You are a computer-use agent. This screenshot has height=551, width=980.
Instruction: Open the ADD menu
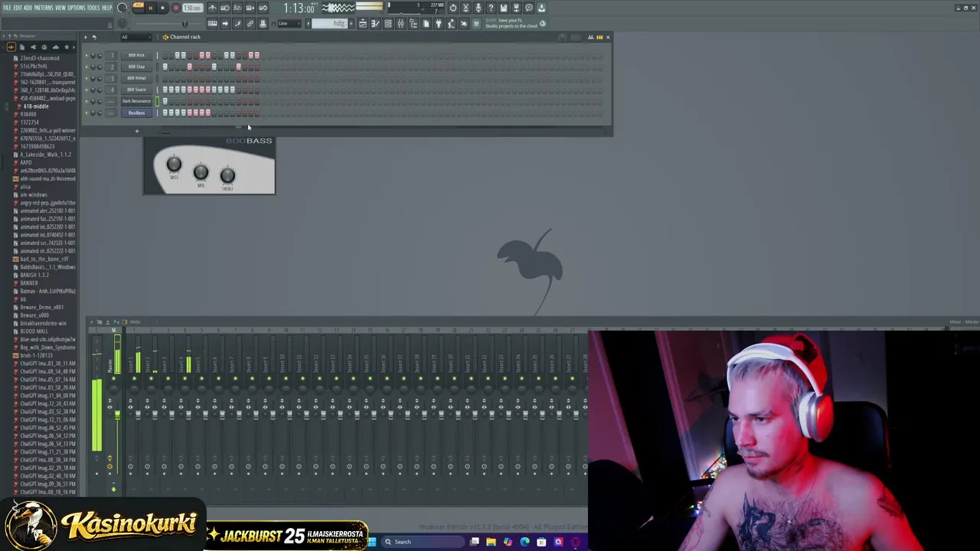coord(28,8)
